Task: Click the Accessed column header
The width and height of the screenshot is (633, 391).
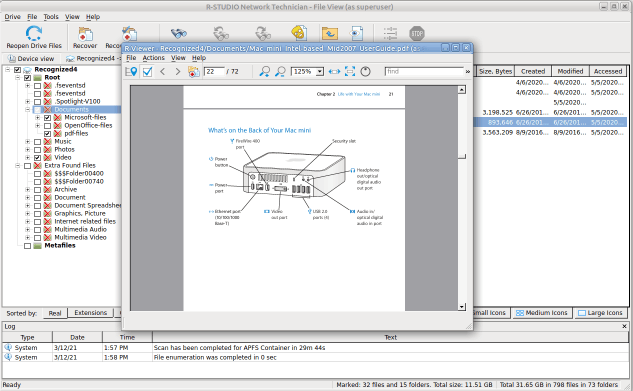Action: (x=608, y=71)
